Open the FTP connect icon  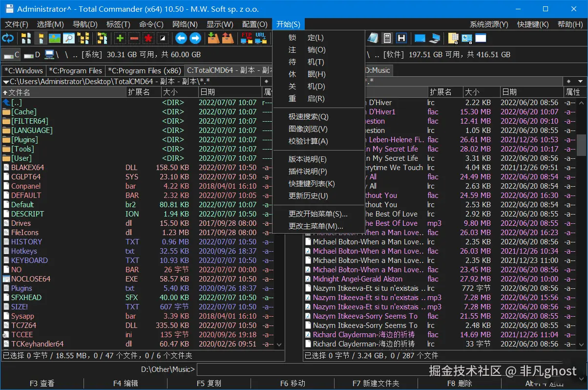pos(247,38)
